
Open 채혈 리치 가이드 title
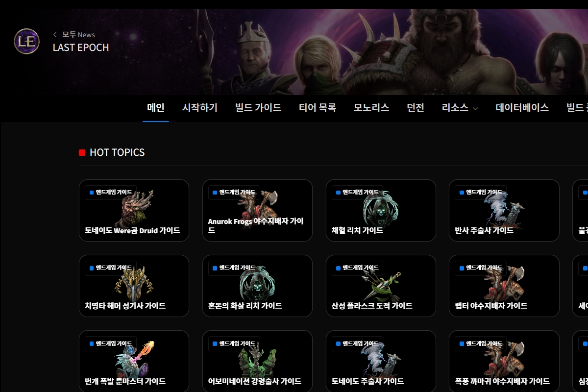point(357,230)
